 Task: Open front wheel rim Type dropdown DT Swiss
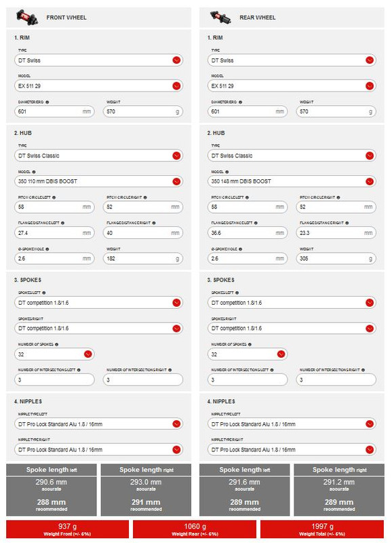[x=98, y=60]
